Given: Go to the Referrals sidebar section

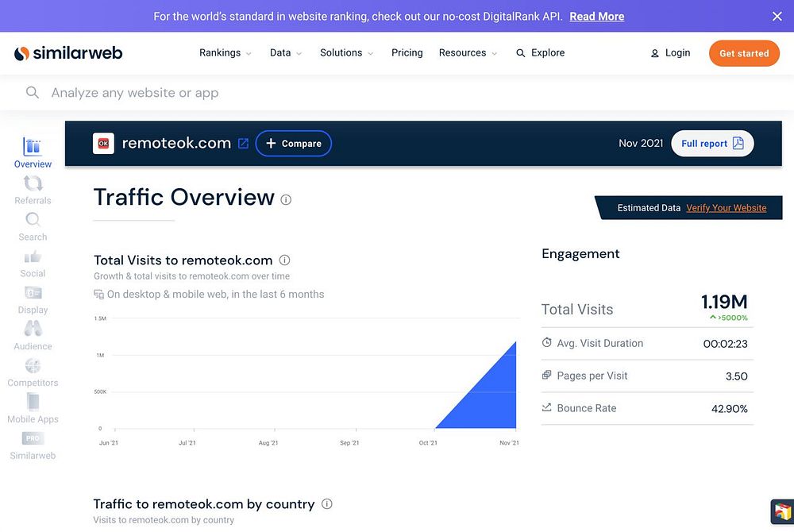Looking at the screenshot, I should 33,190.
